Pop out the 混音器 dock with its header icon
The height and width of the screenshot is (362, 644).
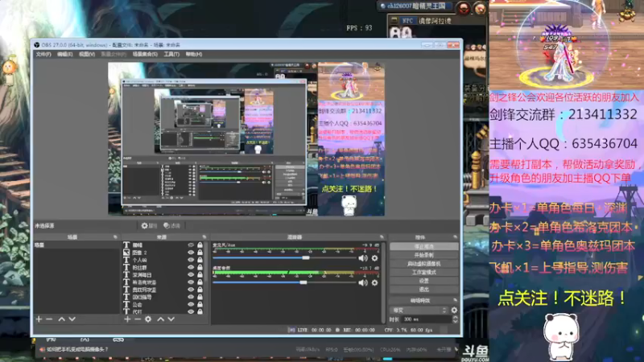(x=382, y=237)
